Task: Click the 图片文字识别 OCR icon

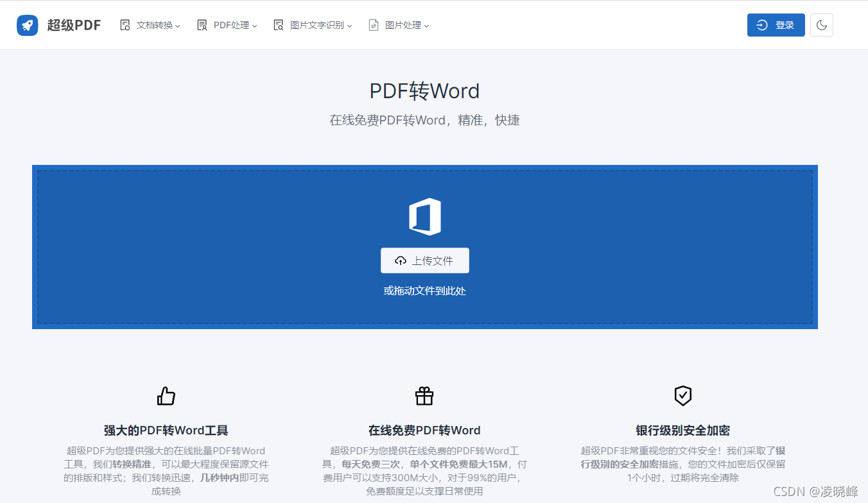Action: pyautogui.click(x=279, y=25)
